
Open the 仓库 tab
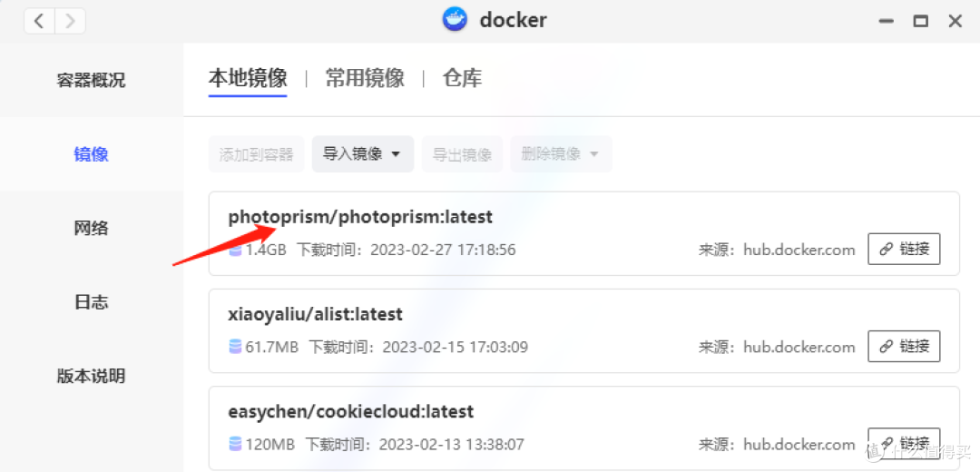point(462,78)
